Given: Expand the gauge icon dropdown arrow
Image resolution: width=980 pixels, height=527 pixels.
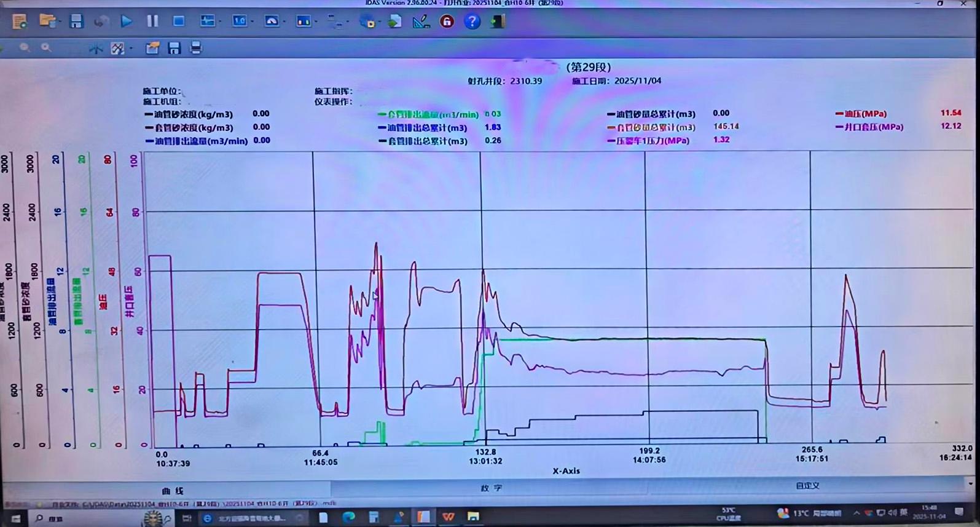Looking at the screenshot, I should coord(284,22).
